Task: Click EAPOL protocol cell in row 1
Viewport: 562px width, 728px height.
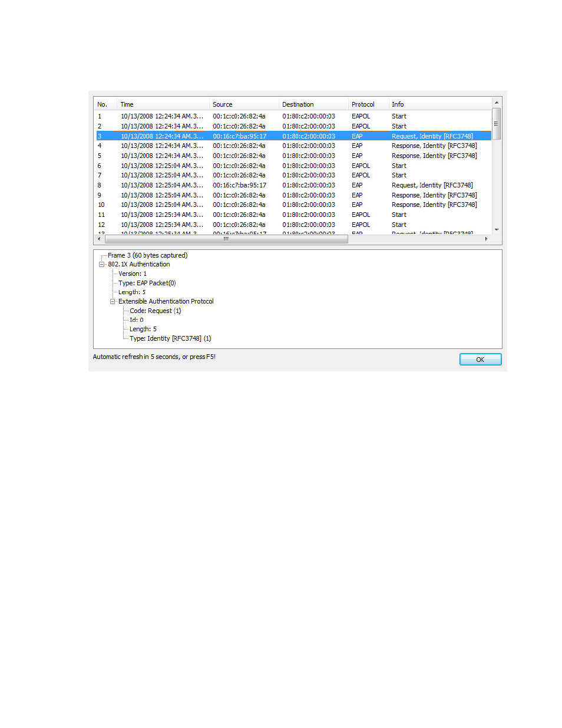Action: point(361,117)
